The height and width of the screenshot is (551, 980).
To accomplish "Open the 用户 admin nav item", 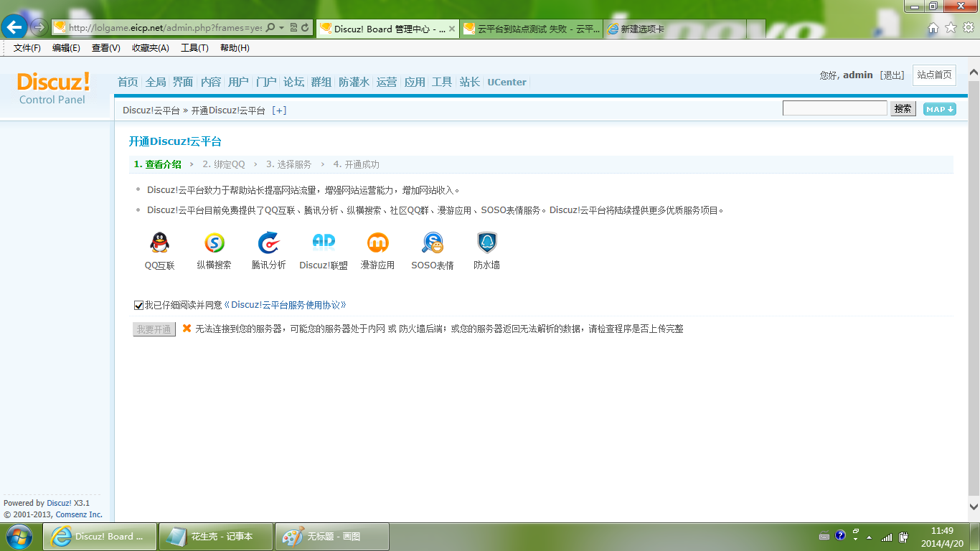I will click(238, 83).
